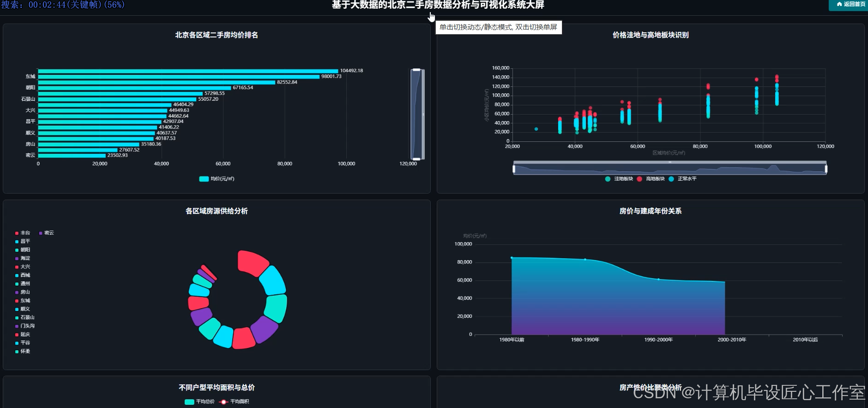Screen dimensions: 868x408
Task: Select the bar showing 27607.52
Action: (78, 150)
